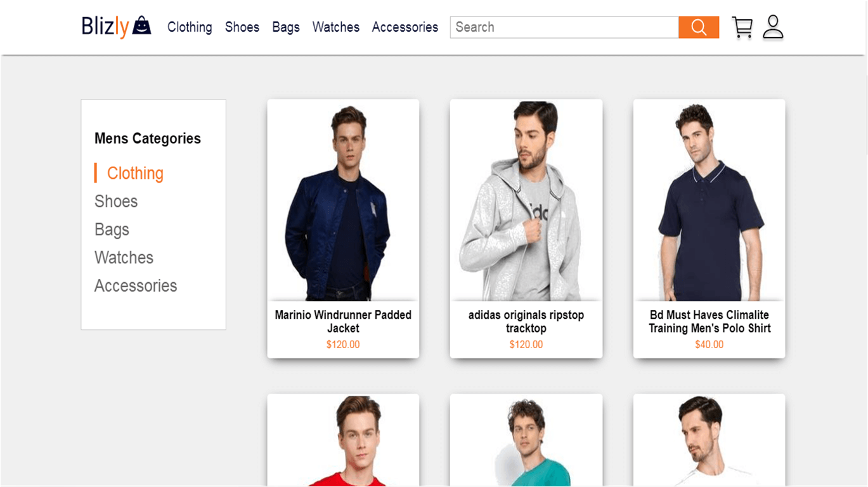Screen dimensions: 868x487
Task: Click the Bd Must Haves Climalite Polo title
Action: [x=709, y=321]
